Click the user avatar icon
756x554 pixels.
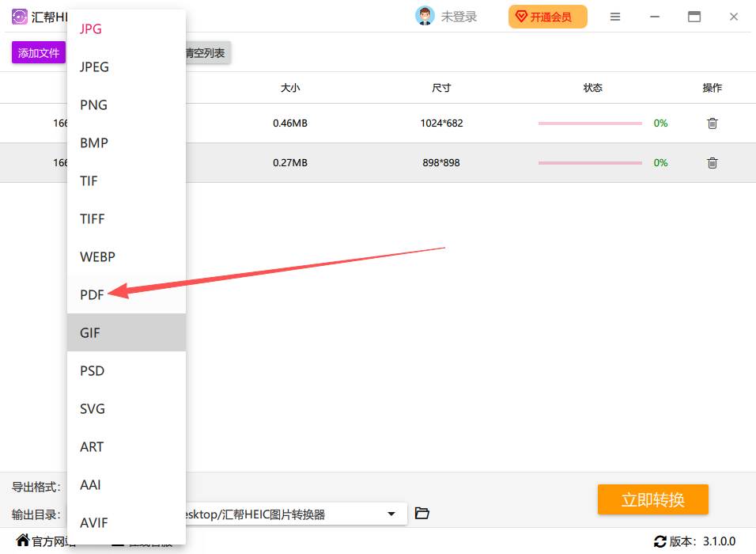pos(425,16)
